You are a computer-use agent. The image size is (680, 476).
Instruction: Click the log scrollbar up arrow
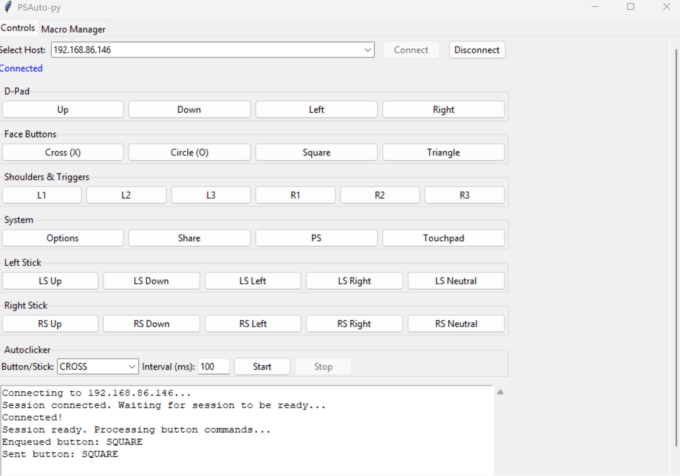click(500, 392)
